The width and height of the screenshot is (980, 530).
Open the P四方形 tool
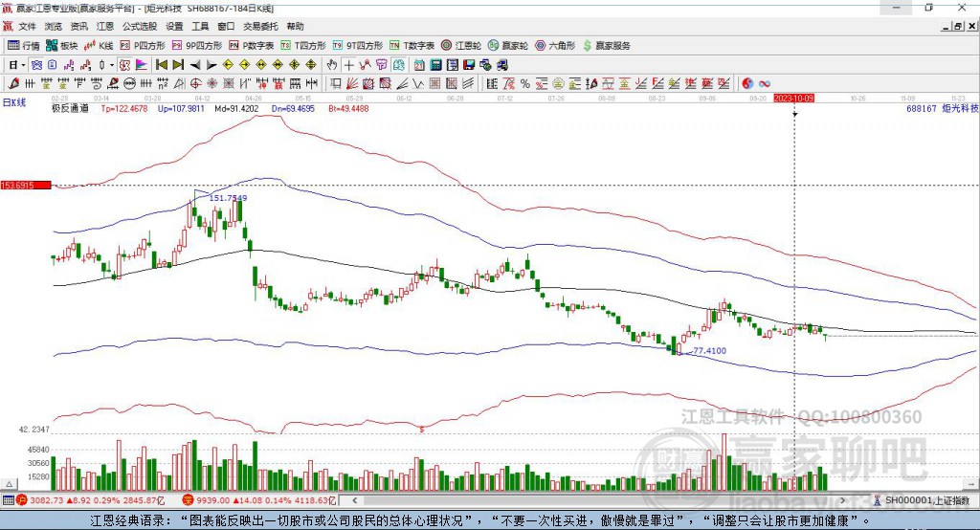[x=143, y=46]
